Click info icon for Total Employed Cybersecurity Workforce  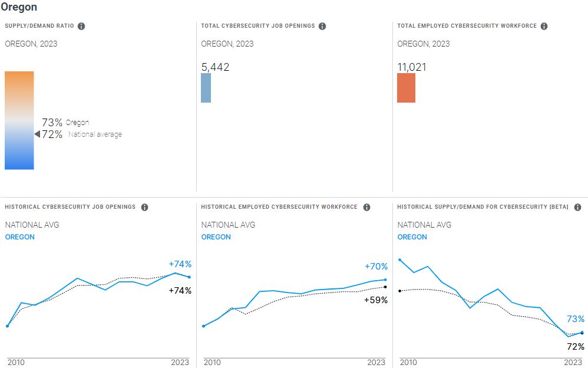[x=544, y=26]
